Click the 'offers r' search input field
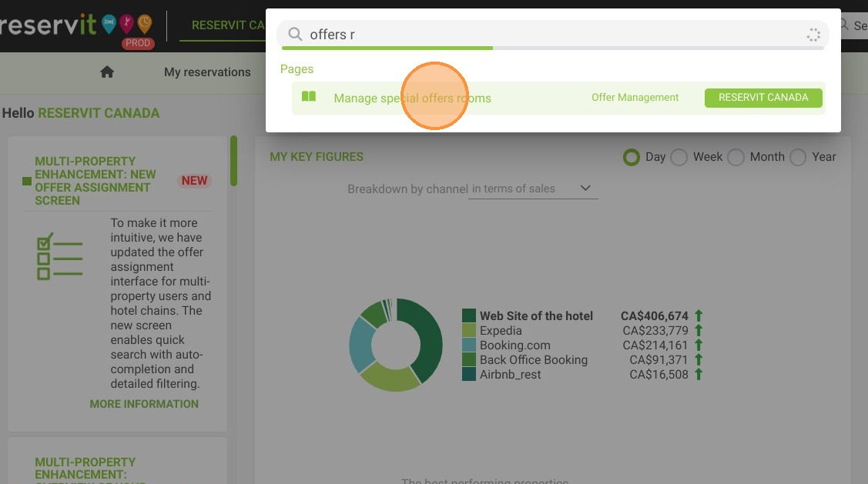The image size is (868, 484). [x=552, y=35]
